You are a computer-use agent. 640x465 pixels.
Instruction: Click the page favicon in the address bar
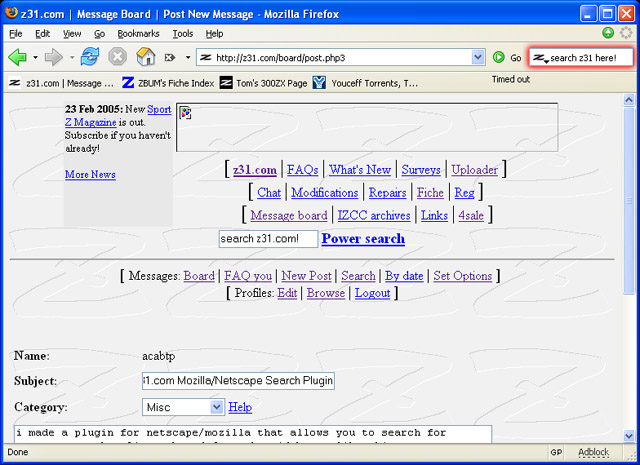(x=205, y=58)
